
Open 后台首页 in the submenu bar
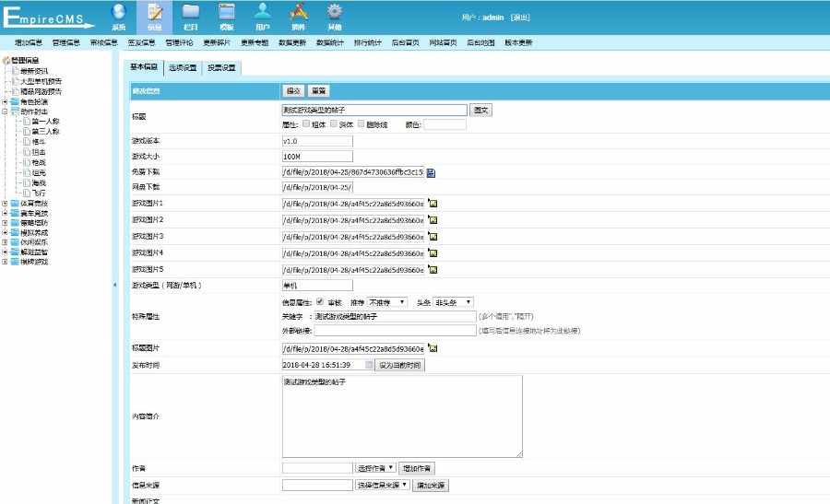pyautogui.click(x=406, y=42)
